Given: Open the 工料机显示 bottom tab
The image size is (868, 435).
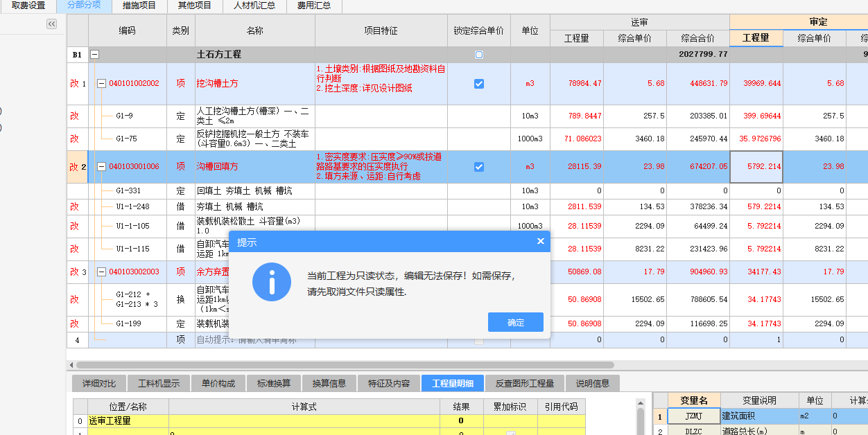Looking at the screenshot, I should click(159, 383).
